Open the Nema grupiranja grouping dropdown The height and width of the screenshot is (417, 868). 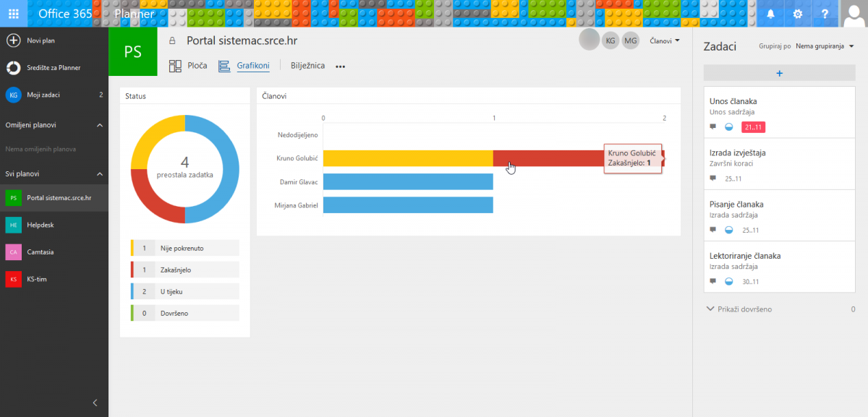click(825, 46)
